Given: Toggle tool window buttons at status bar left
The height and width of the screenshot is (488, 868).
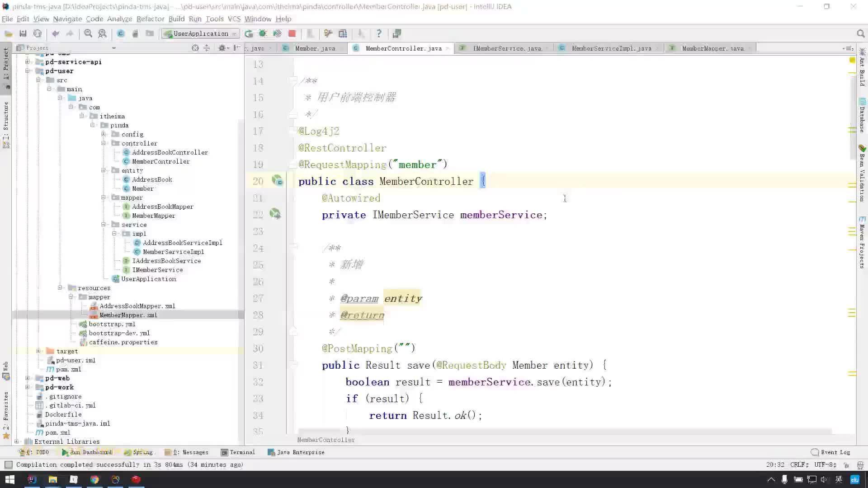Looking at the screenshot, I should [8, 465].
